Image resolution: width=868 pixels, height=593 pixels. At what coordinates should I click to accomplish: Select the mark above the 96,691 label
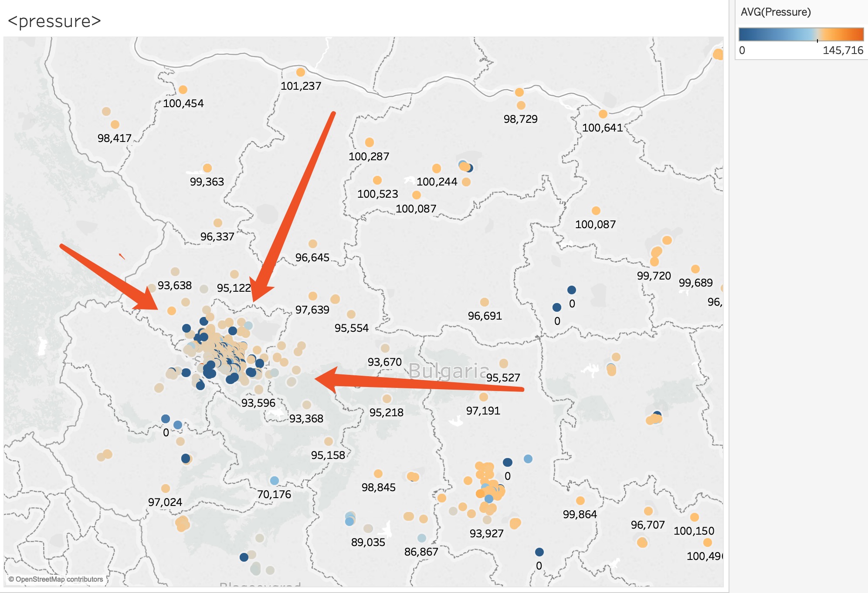pyautogui.click(x=485, y=302)
